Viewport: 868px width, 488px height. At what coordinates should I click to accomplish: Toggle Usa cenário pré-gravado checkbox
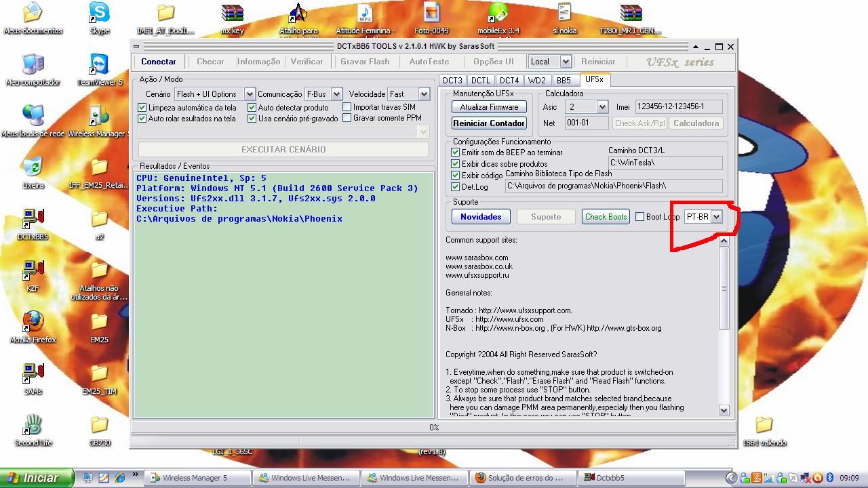click(252, 119)
